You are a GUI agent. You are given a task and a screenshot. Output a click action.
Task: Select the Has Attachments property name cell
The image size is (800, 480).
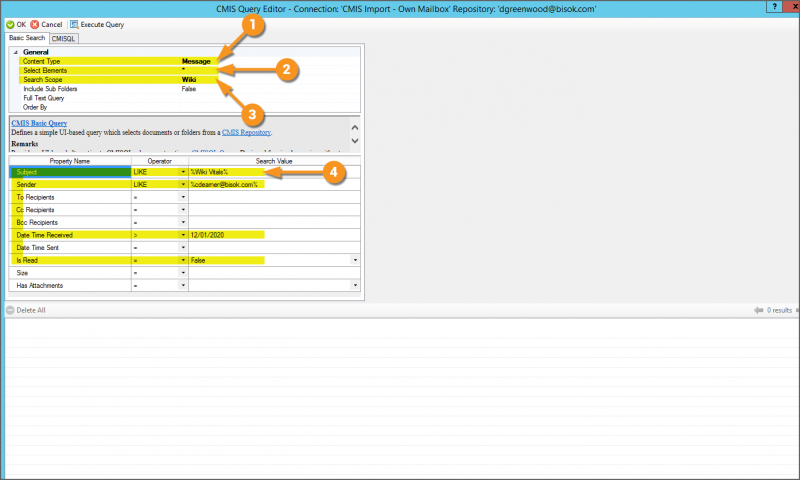coord(70,286)
